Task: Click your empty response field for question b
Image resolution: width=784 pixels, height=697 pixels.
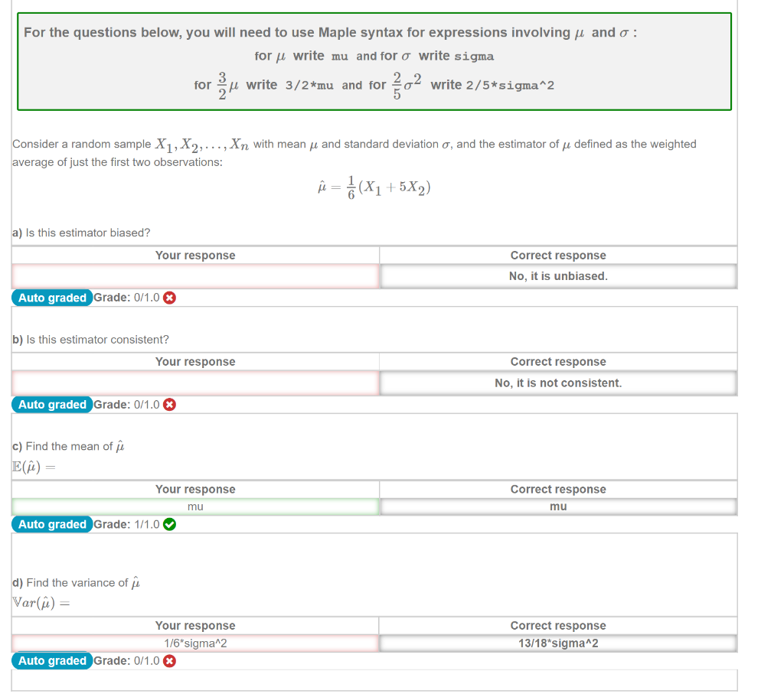Action: [x=194, y=383]
